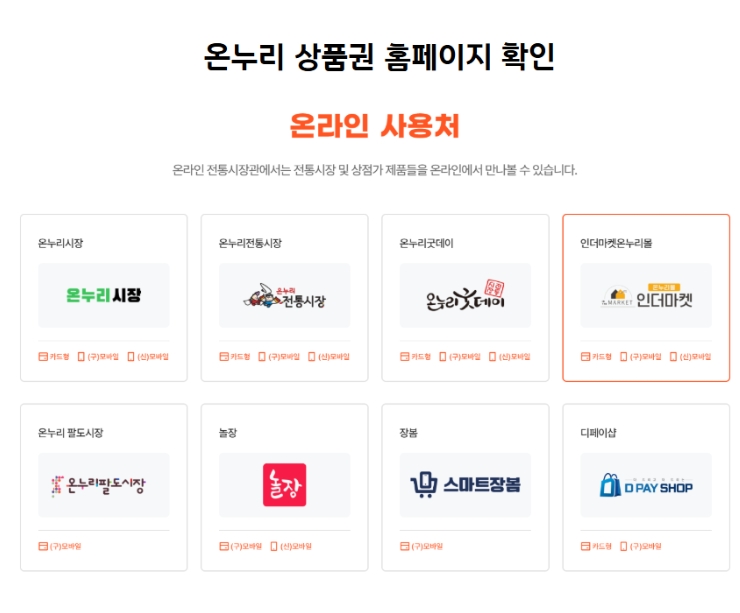Open the green 온누리시장 logo image
The width and height of the screenshot is (740, 613).
104,295
